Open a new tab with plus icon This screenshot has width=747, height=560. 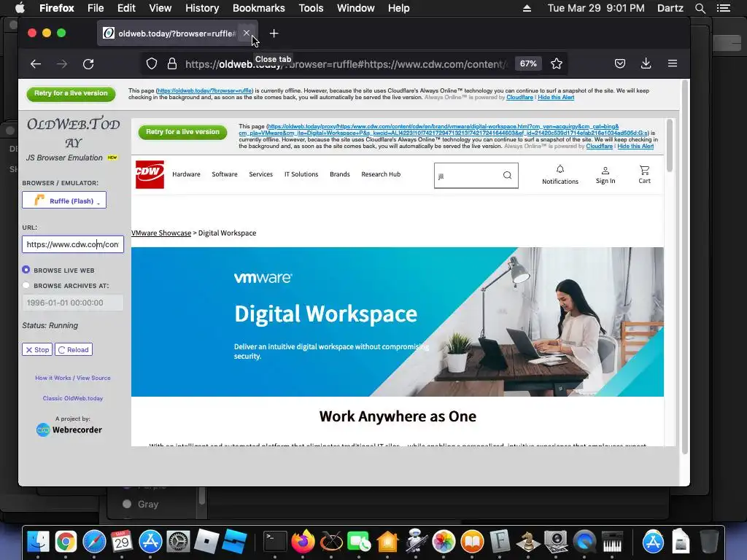click(x=274, y=34)
